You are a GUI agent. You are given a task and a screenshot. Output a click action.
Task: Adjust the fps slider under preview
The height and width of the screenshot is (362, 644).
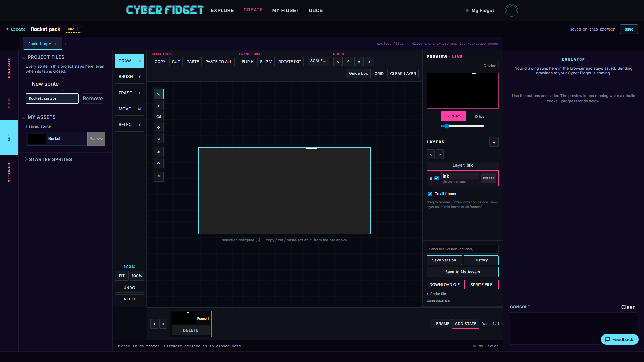pyautogui.click(x=463, y=126)
